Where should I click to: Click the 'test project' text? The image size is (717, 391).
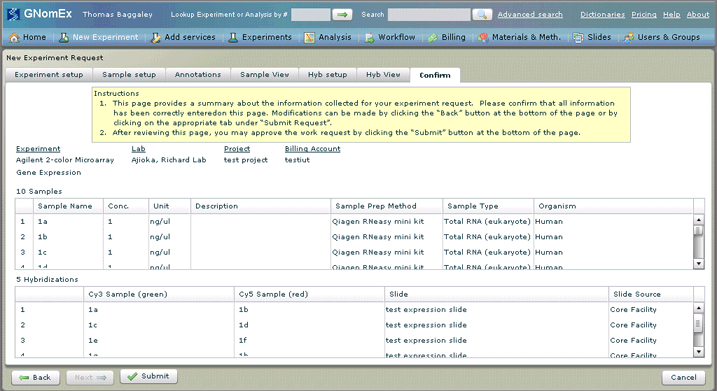246,160
